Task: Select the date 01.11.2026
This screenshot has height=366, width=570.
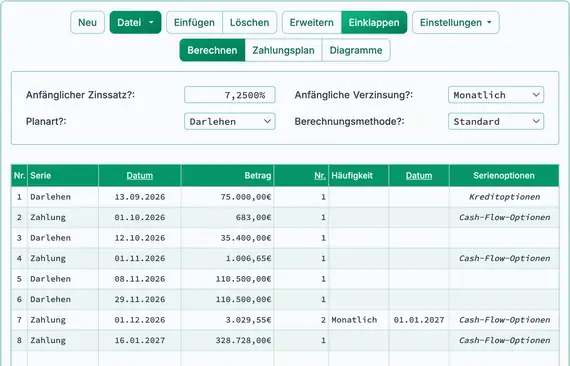Action: pos(140,258)
